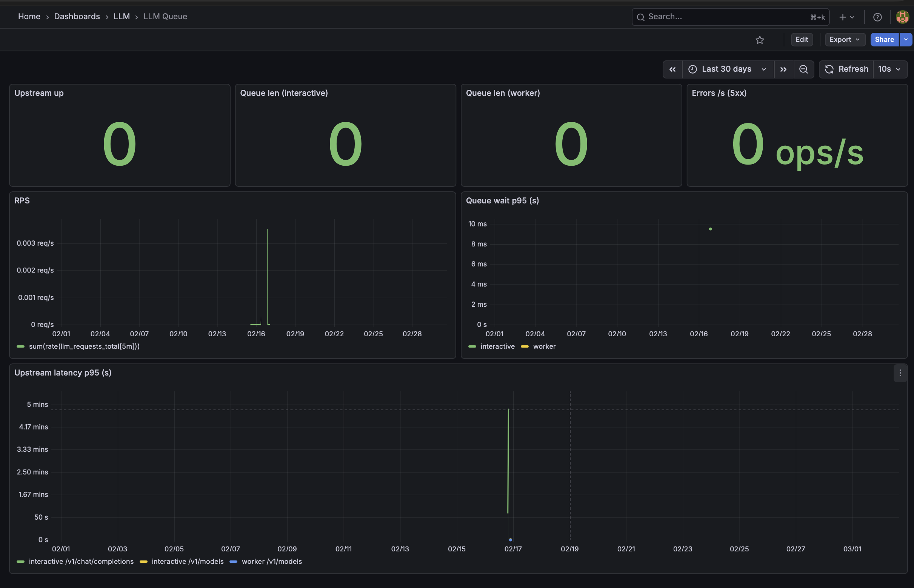Click the user profile avatar
Image resolution: width=914 pixels, height=588 pixels.
902,17
